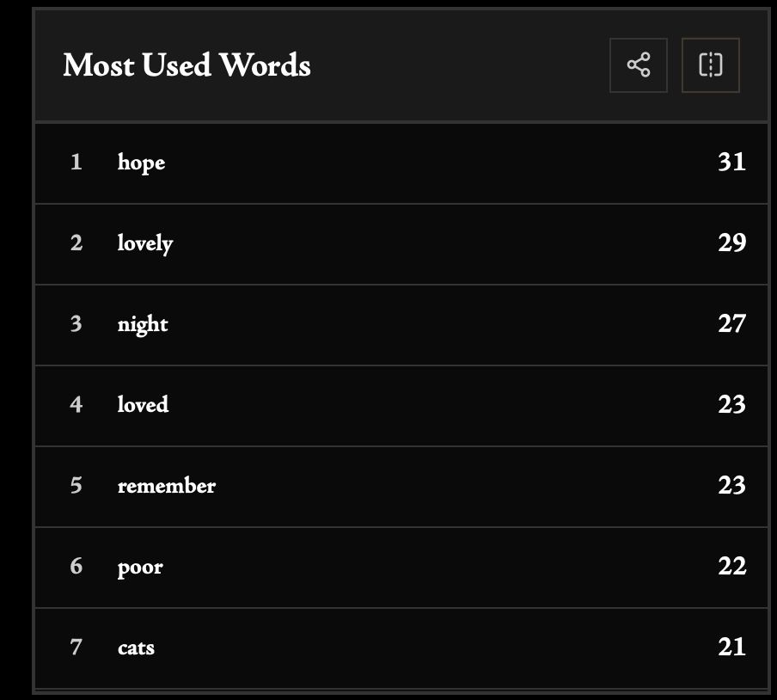Click the count 23 in the remember row
The width and height of the screenshot is (777, 700).
731,485
